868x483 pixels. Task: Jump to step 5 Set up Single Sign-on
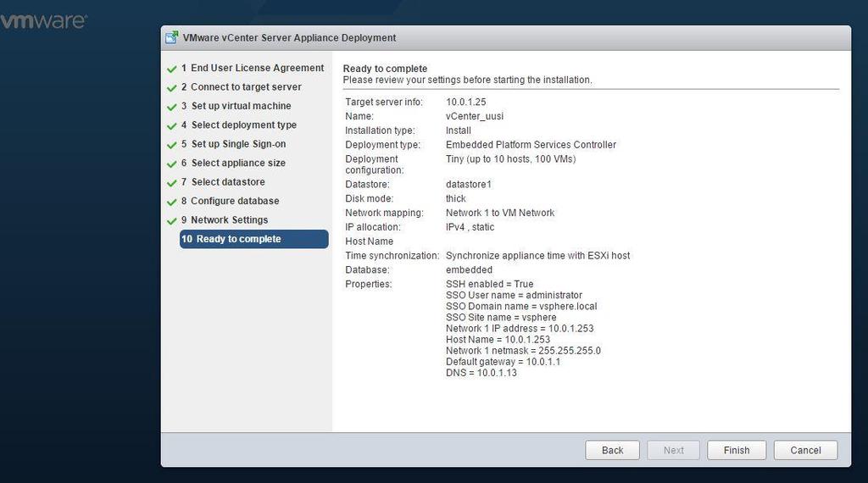tap(234, 144)
